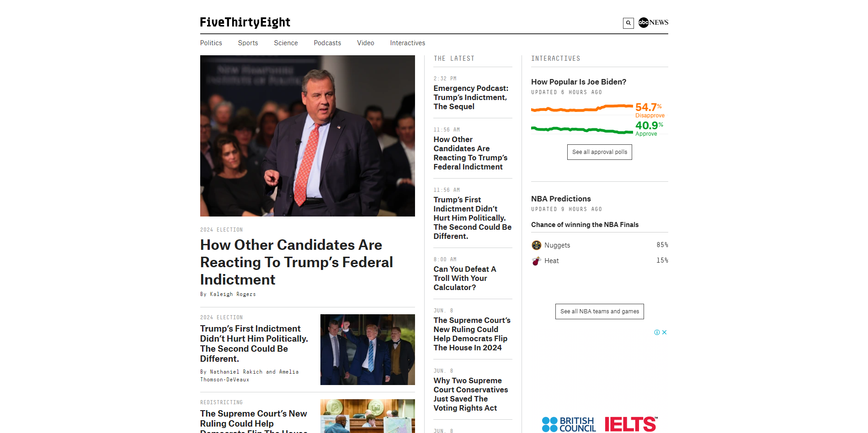Click the Heat team logo

tap(537, 261)
